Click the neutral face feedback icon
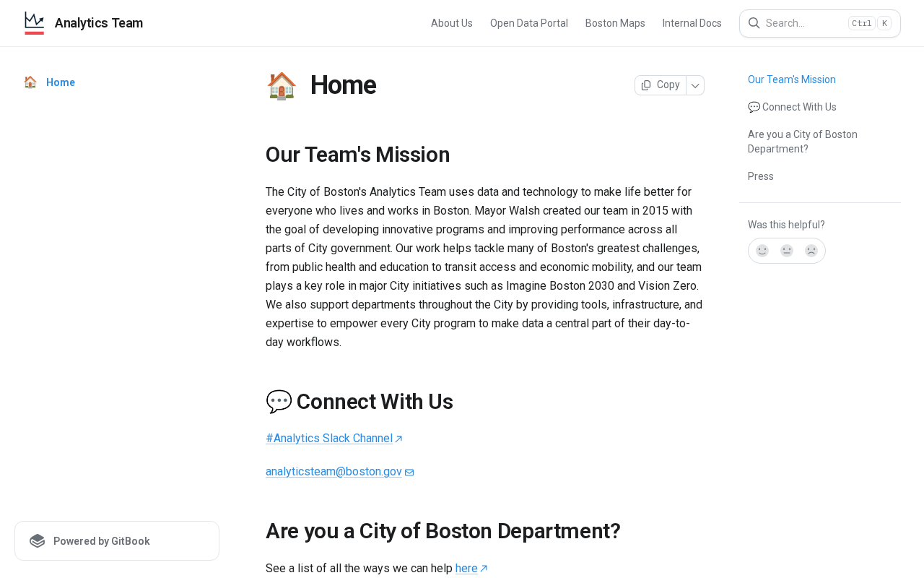The width and height of the screenshot is (924, 578). pos(787,251)
